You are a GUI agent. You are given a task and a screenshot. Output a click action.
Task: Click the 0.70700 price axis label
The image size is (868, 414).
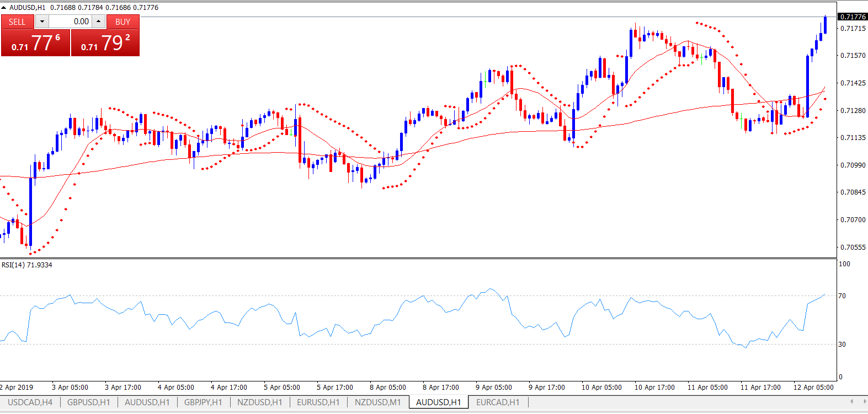click(x=853, y=220)
